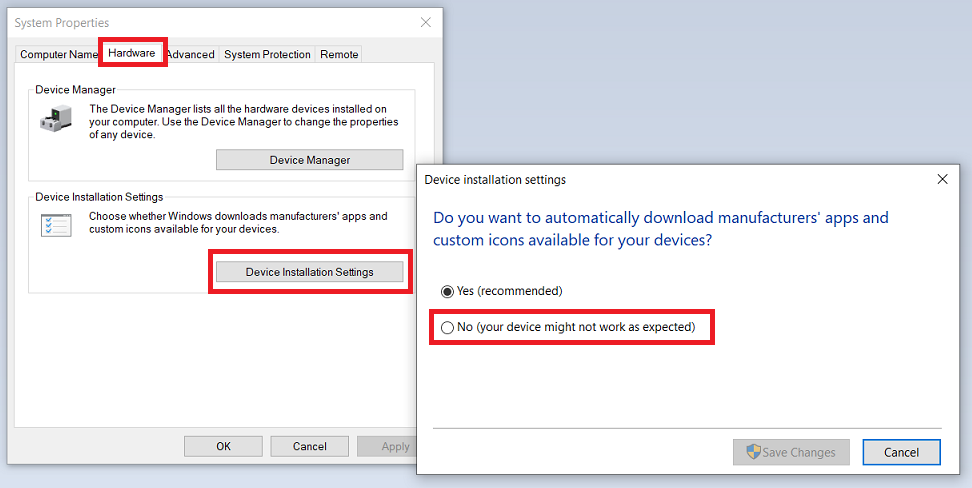Viewport: 972px width, 488px height.
Task: Cancel the Device installation settings dialog
Action: point(901,452)
